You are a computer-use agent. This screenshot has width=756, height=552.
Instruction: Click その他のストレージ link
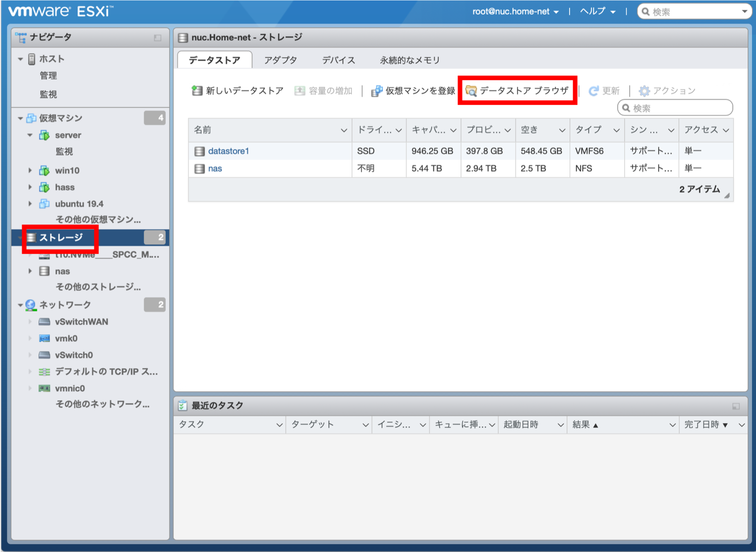98,287
